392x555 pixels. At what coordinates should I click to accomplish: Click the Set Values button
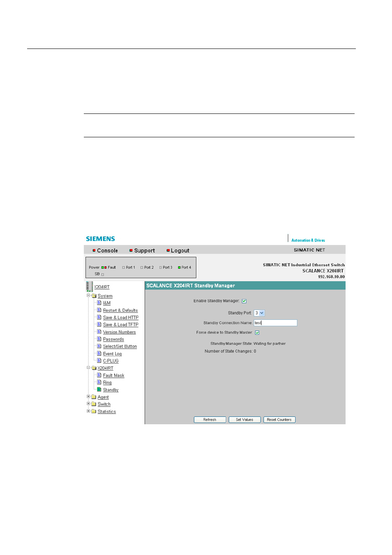(x=244, y=420)
